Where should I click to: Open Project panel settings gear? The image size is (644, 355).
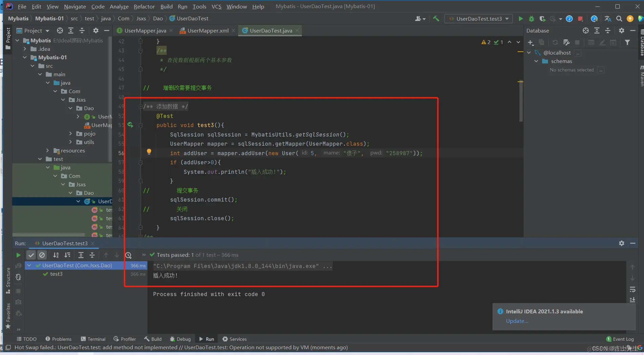pos(96,30)
